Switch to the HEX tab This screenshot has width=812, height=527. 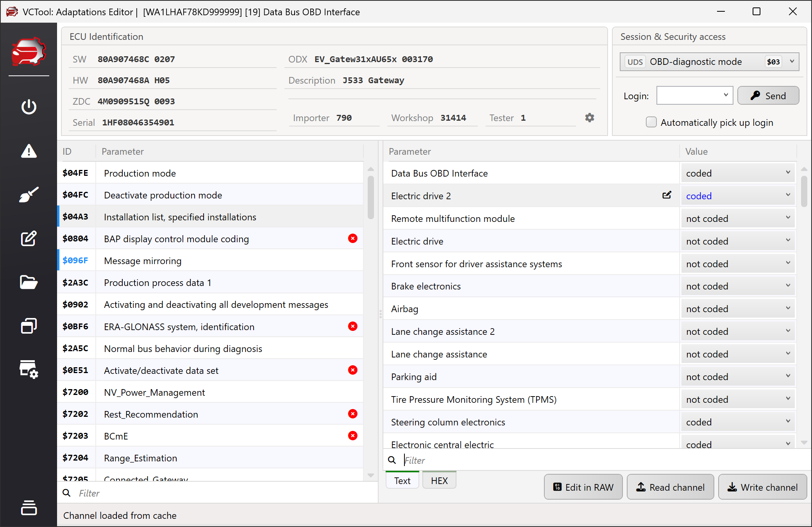439,481
